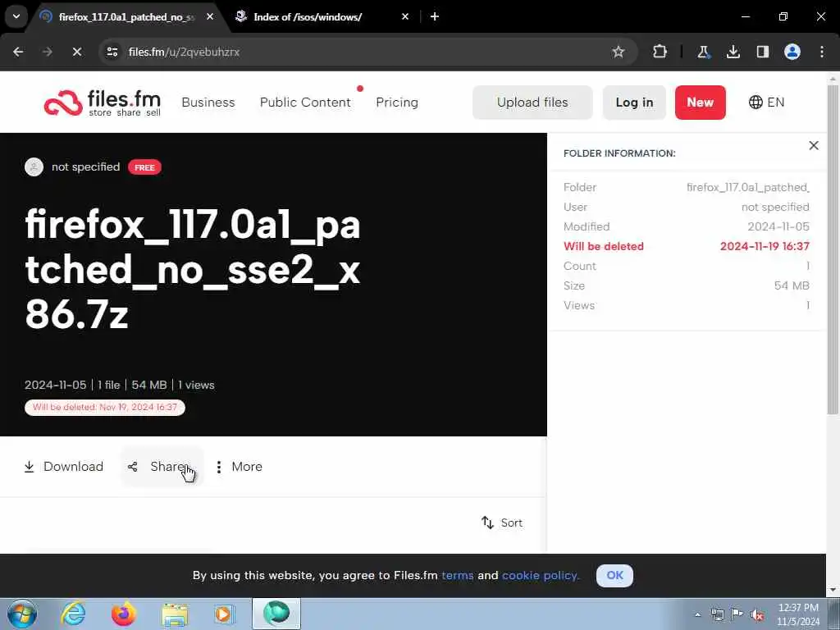The width and height of the screenshot is (840, 630).
Task: Open the Sort options
Action: pos(502,523)
